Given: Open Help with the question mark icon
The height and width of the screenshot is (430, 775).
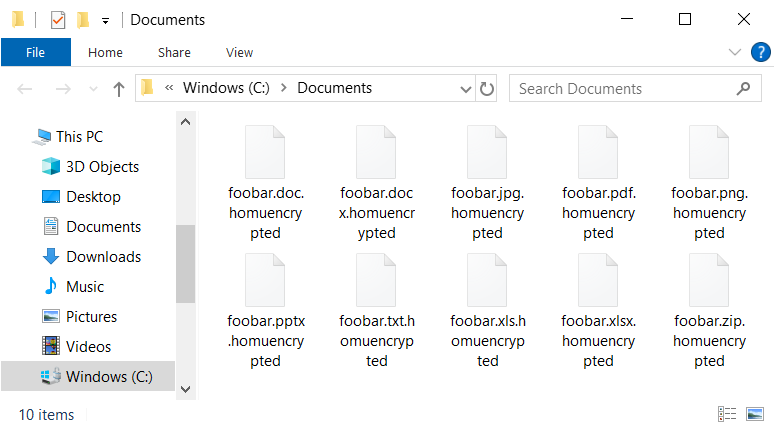Looking at the screenshot, I should [761, 52].
